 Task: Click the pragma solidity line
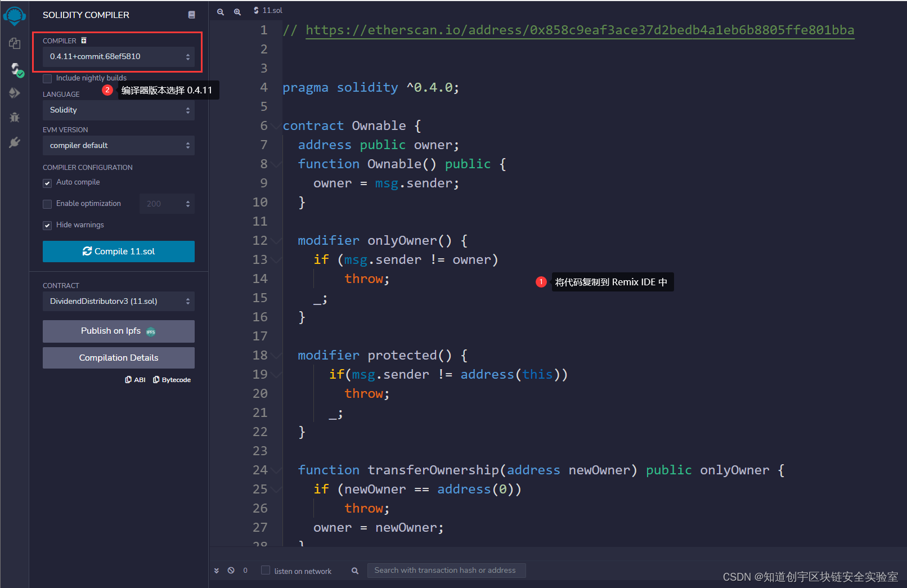coord(370,88)
